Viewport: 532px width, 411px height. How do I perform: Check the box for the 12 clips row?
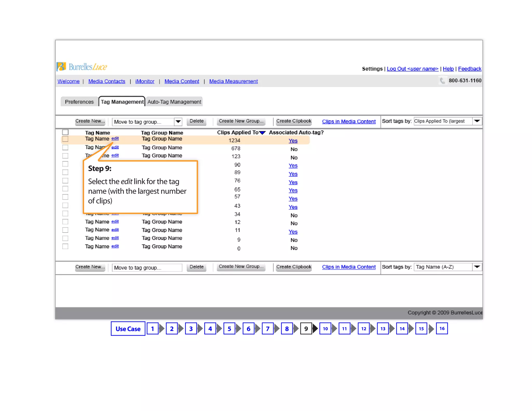click(65, 222)
